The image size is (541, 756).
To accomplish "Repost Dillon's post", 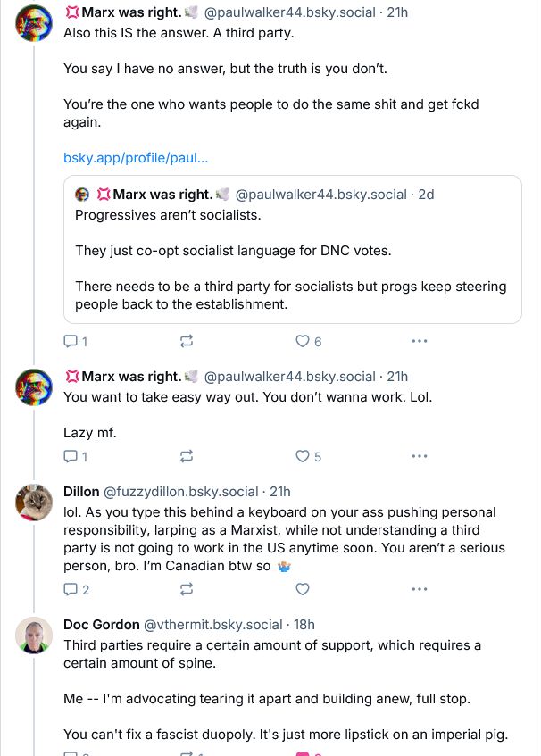I will (187, 589).
